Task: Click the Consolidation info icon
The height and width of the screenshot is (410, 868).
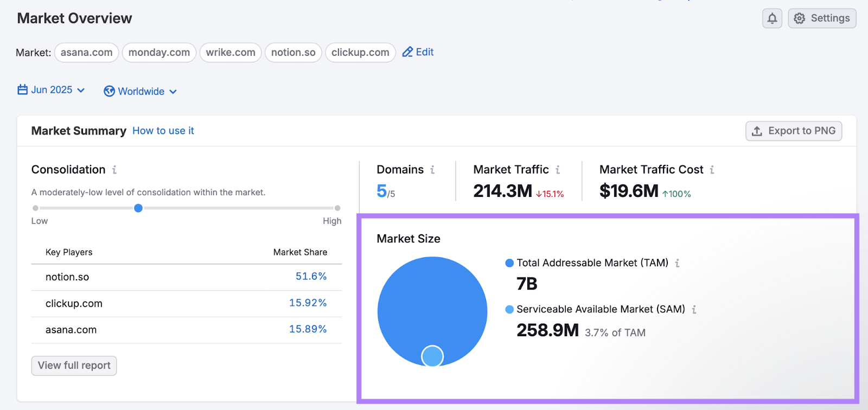Action: coord(114,170)
